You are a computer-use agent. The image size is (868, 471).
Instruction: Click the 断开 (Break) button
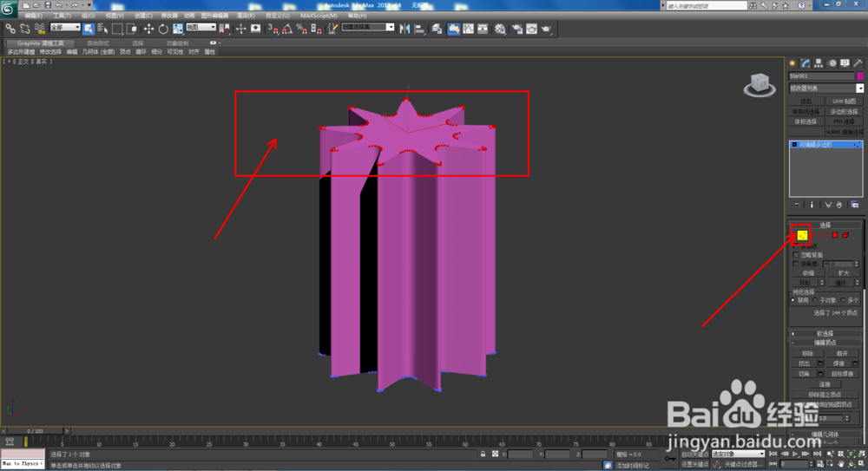click(x=842, y=353)
